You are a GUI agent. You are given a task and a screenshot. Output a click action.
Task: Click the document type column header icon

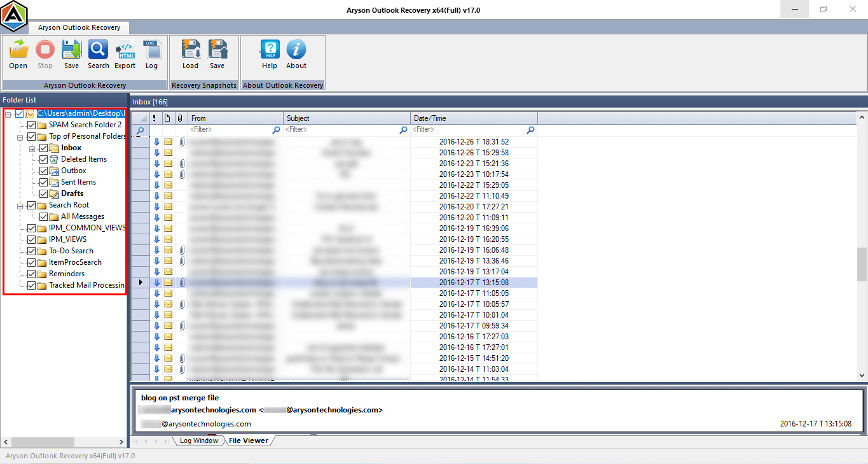point(167,118)
